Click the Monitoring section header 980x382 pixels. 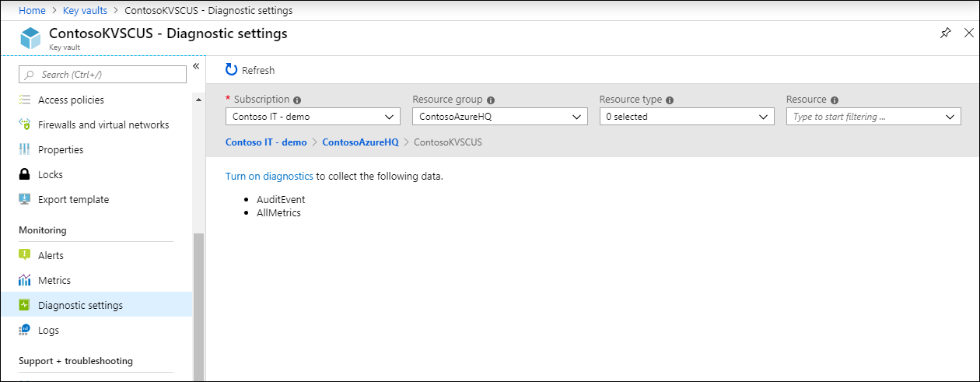point(43,230)
